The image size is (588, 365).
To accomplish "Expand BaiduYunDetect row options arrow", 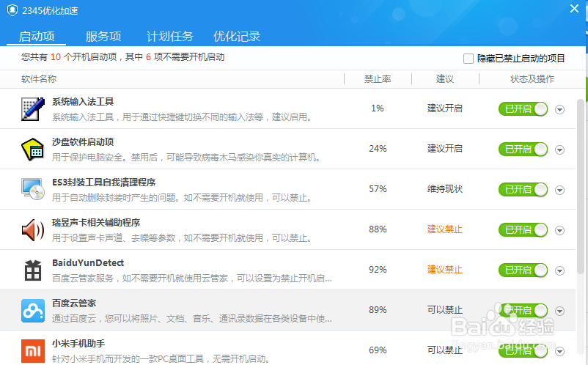I will point(559,270).
